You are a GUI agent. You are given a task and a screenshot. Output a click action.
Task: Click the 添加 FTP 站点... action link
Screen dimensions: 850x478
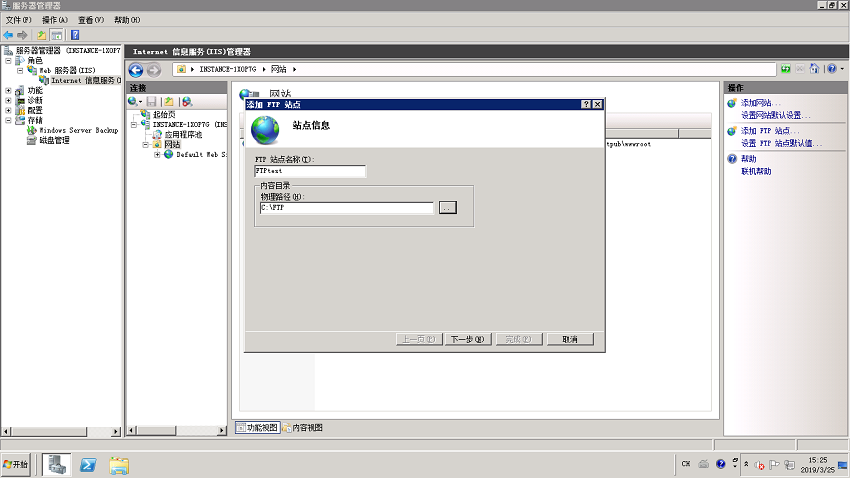tap(769, 131)
